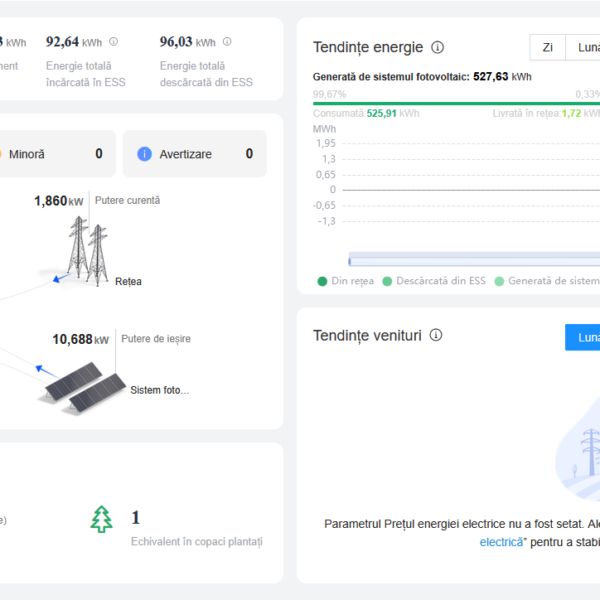600x600 pixels.
Task: Click the Tendințe venituri info icon
Action: click(435, 336)
